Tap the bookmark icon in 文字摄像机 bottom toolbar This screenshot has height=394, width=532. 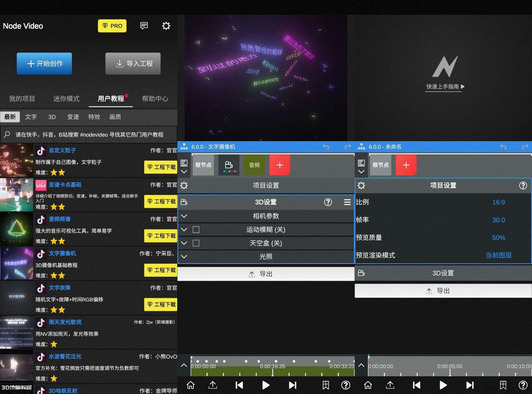[325, 385]
